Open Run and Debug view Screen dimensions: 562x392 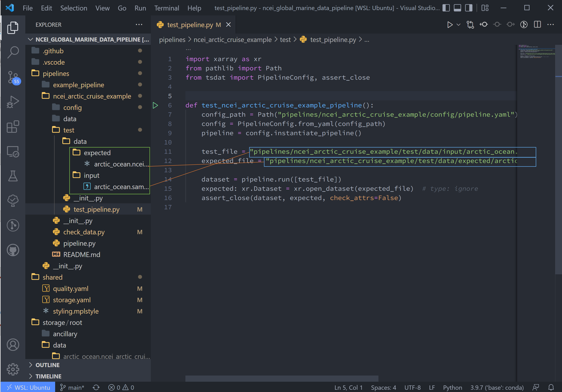coord(13,102)
